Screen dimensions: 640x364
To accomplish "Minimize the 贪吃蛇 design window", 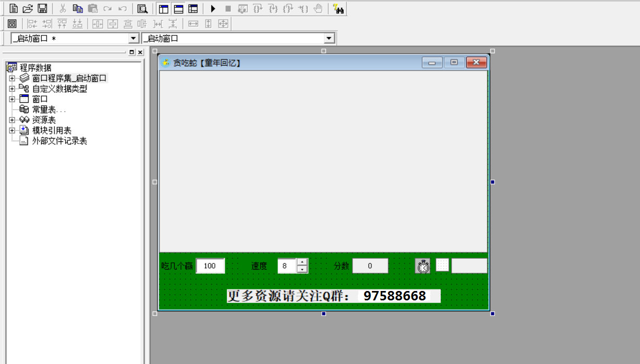I will pos(432,63).
